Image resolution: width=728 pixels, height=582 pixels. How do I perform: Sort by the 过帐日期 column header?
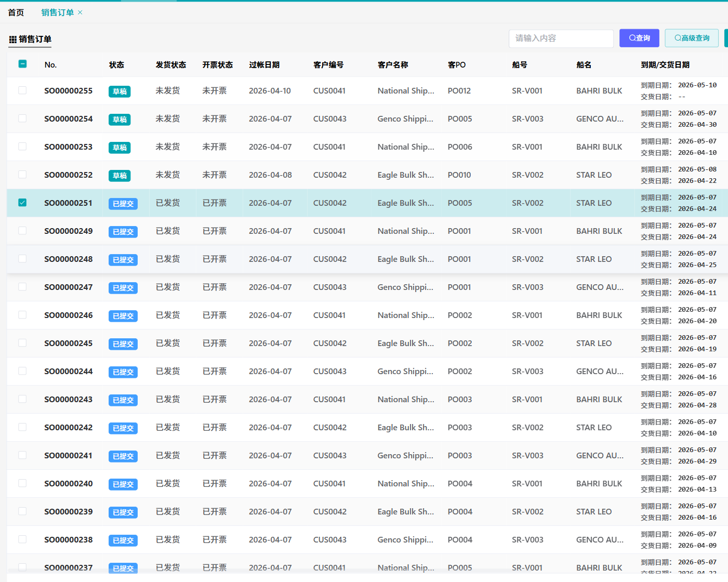tap(264, 65)
